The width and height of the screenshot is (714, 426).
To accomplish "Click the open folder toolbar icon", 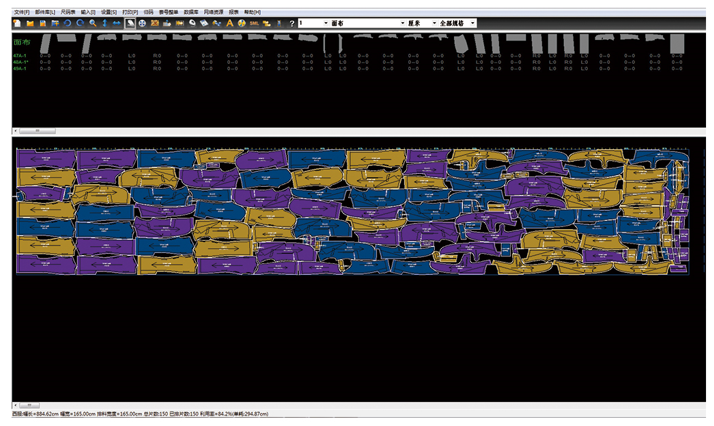I will (30, 22).
